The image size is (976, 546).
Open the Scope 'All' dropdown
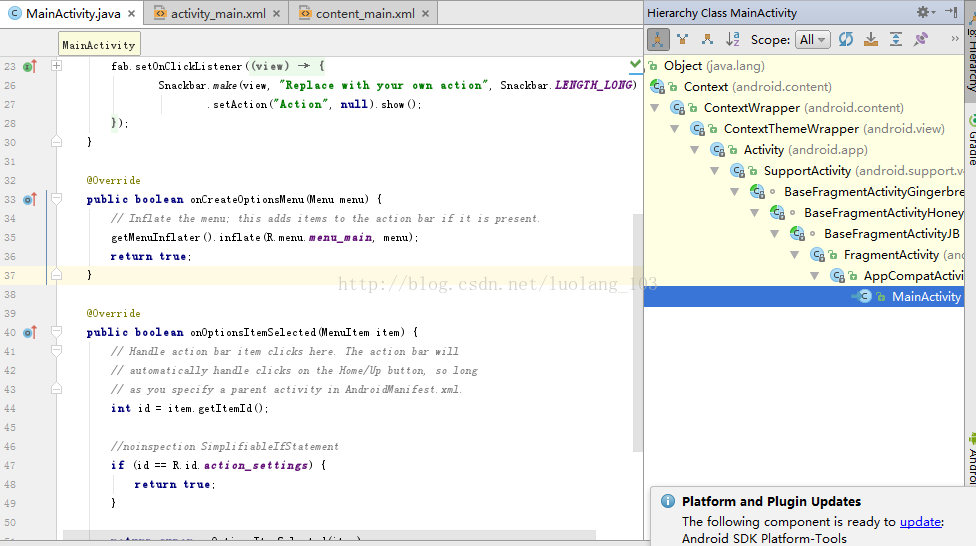coord(812,39)
